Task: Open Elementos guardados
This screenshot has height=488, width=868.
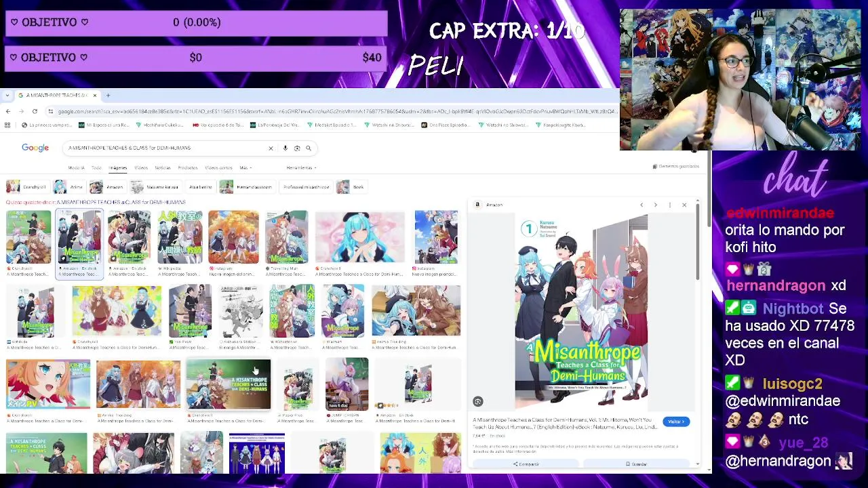Action: point(675,166)
